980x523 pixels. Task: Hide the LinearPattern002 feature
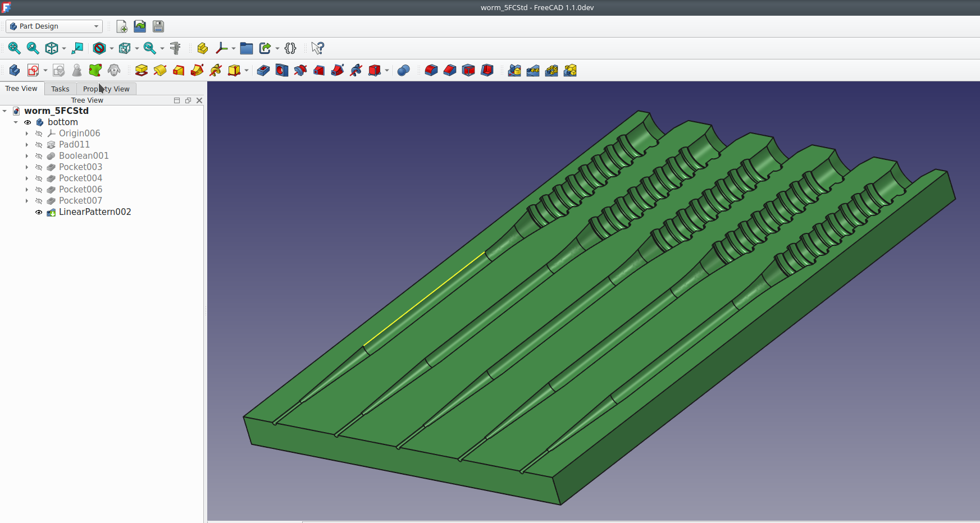point(39,212)
